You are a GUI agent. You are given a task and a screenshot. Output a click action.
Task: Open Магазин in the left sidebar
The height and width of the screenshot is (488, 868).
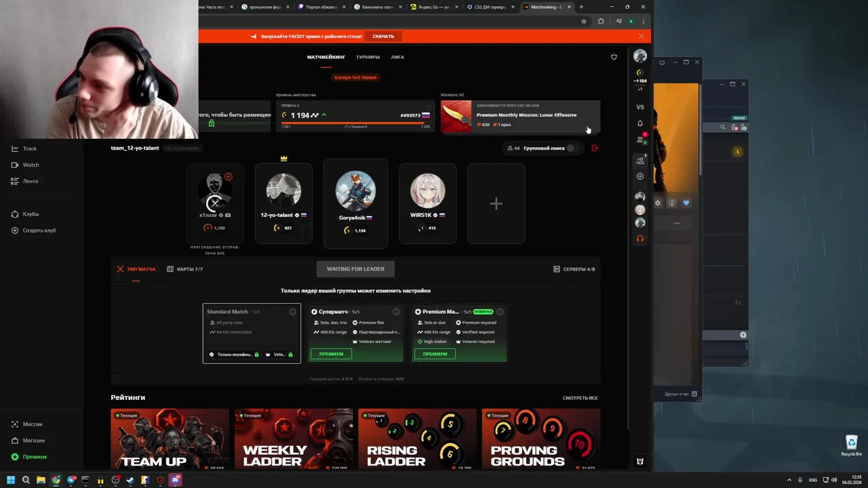pyautogui.click(x=28, y=441)
